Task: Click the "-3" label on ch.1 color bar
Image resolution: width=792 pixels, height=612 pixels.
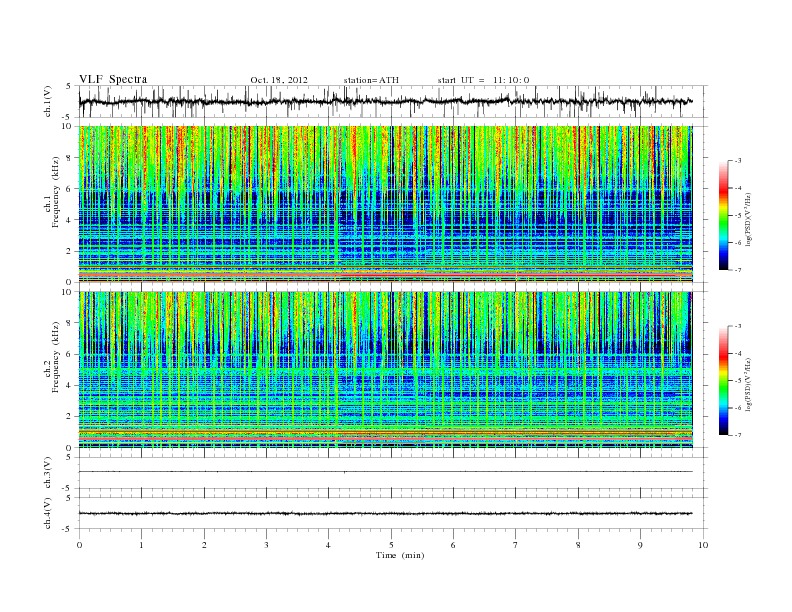Action: [737, 161]
